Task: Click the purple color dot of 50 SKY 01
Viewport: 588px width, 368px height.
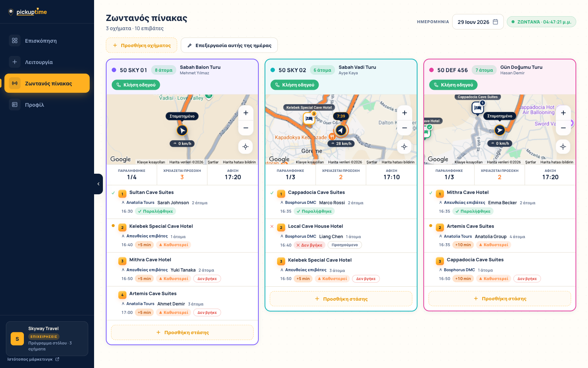Action: (114, 70)
